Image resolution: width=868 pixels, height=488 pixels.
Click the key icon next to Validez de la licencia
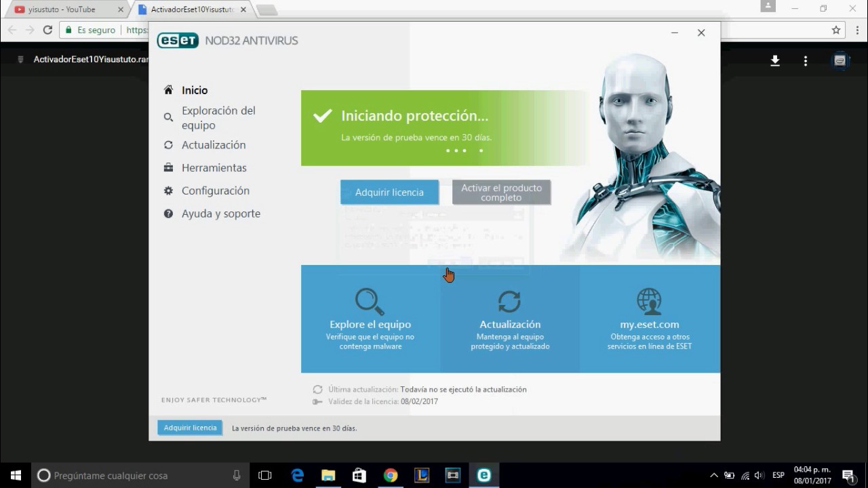pyautogui.click(x=317, y=402)
